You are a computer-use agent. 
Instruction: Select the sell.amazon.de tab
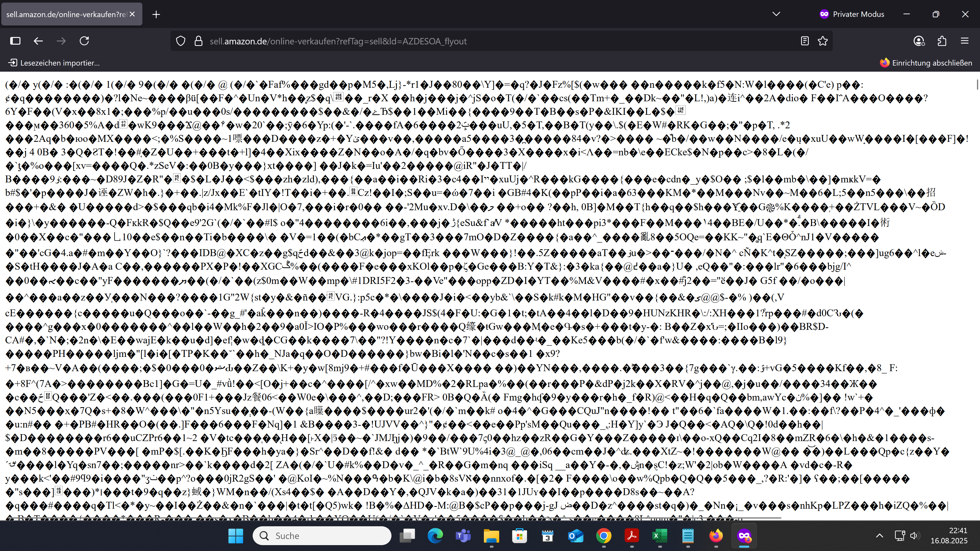tap(67, 15)
